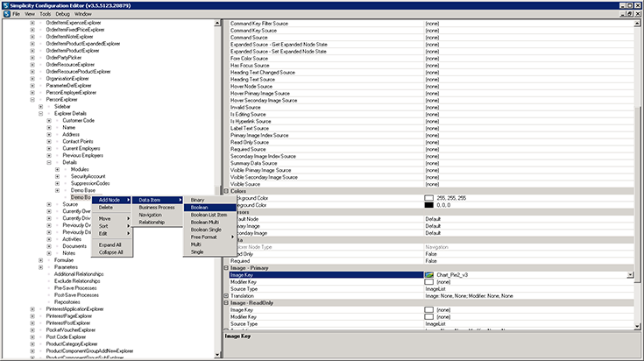Image resolution: width=644 pixels, height=361 pixels.
Task: Open the Image Key dropdown arrow
Action: pos(631,274)
